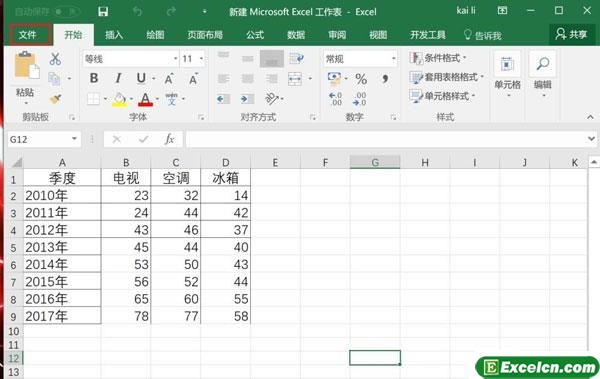Toggle Italic formatting
Viewport: 600px width, 379px height.
click(118, 78)
